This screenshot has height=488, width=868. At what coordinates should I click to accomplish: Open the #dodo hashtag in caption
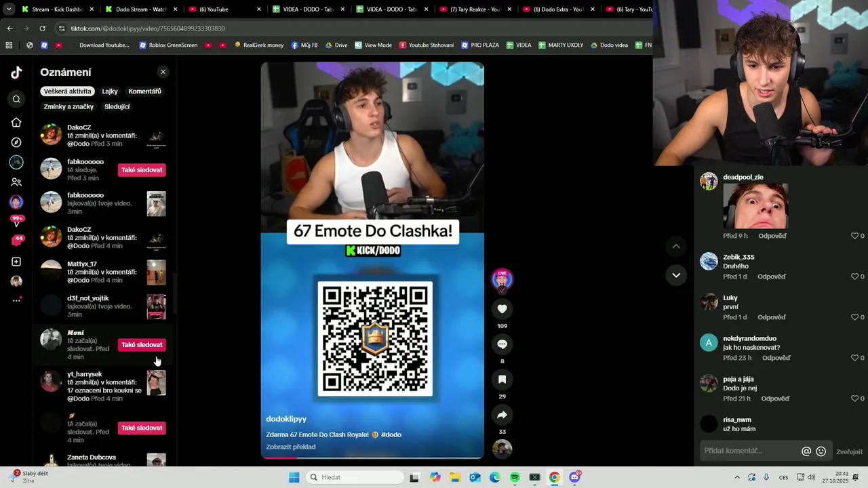pyautogui.click(x=391, y=435)
